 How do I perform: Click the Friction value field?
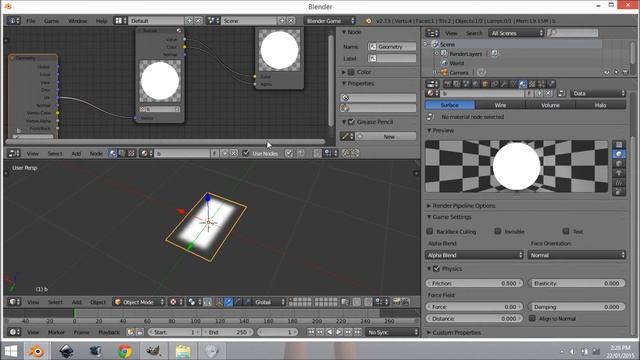coord(474,283)
